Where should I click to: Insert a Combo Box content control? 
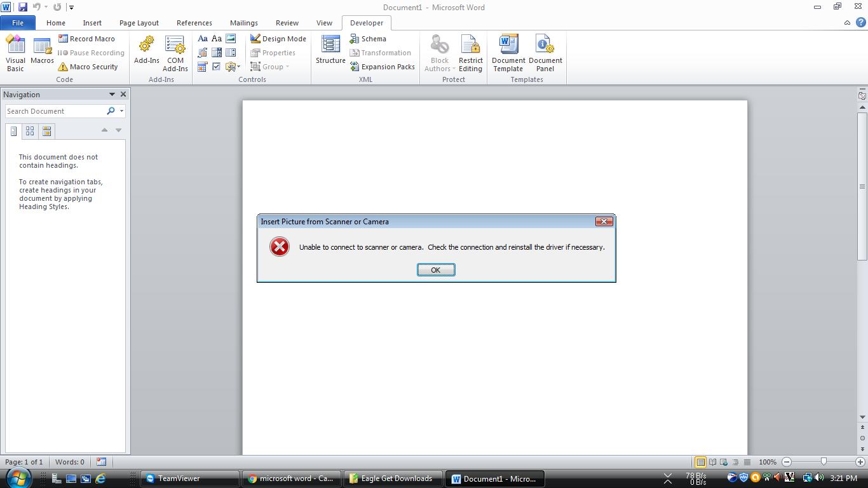pyautogui.click(x=217, y=53)
